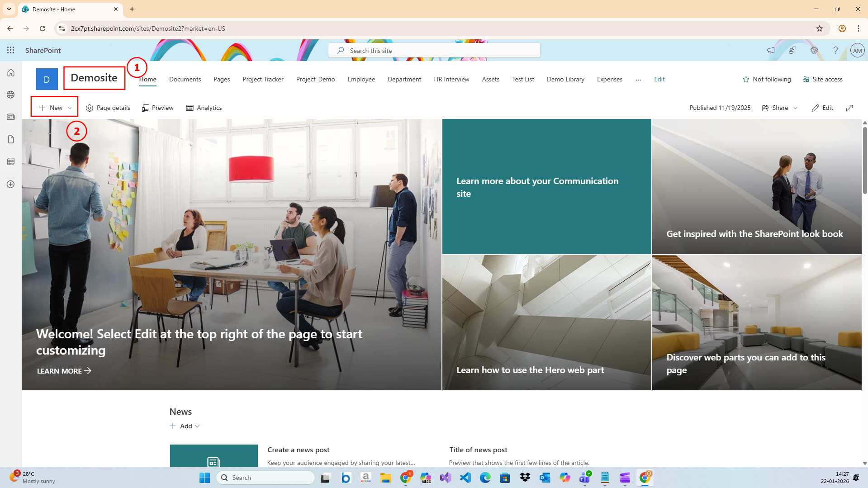Reload the page with browser refresh icon

(43, 28)
